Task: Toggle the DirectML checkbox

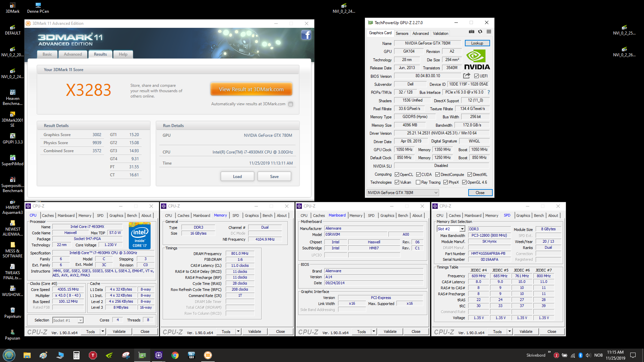Action: click(470, 175)
